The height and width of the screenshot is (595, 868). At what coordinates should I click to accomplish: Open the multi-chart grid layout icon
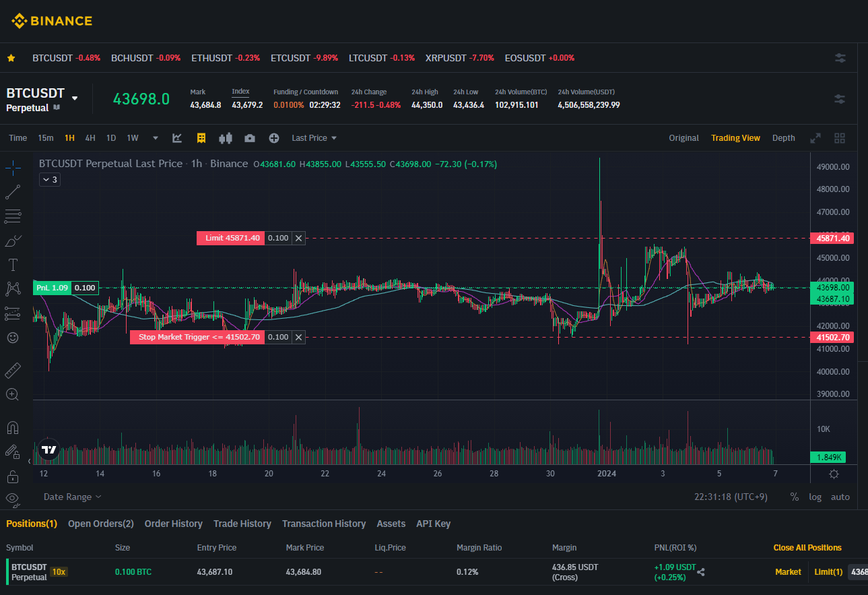[840, 138]
